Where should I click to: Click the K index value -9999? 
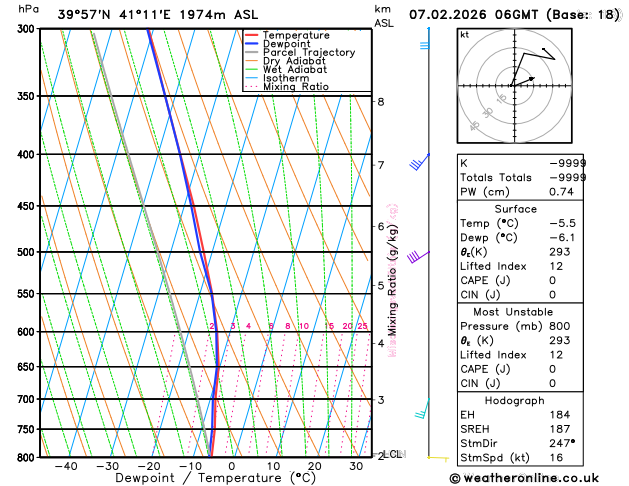[x=567, y=163]
